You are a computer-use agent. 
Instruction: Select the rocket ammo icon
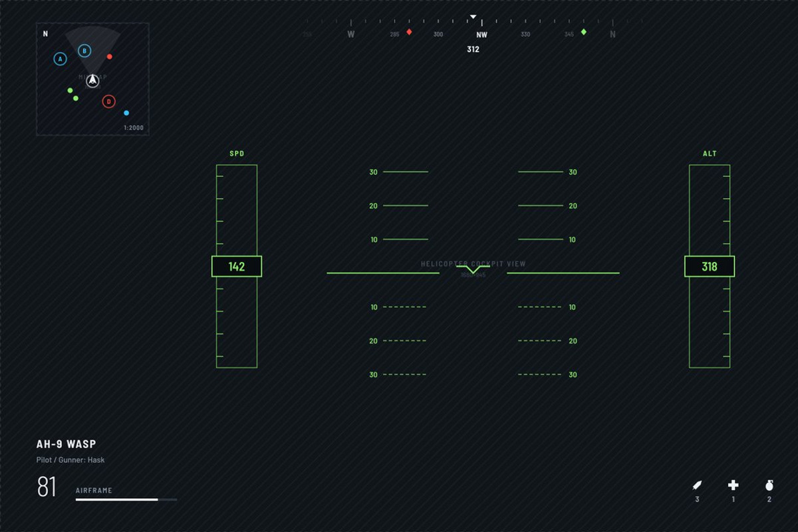697,485
